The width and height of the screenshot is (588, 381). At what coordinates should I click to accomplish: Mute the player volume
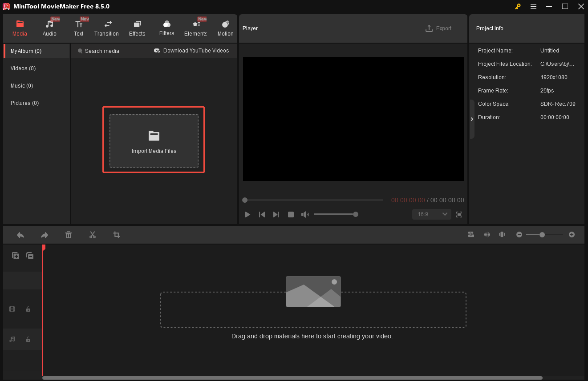pos(305,214)
